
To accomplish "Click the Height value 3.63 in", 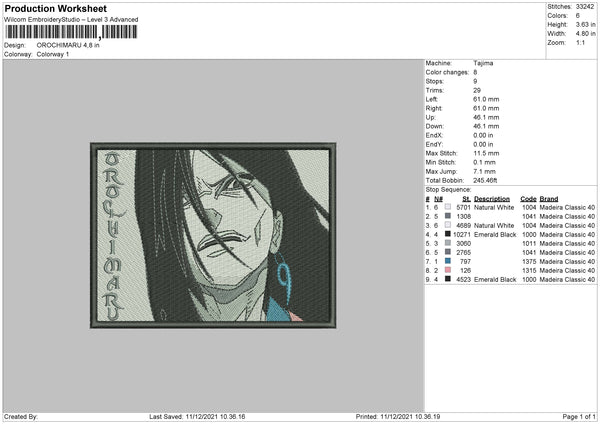I will point(585,24).
